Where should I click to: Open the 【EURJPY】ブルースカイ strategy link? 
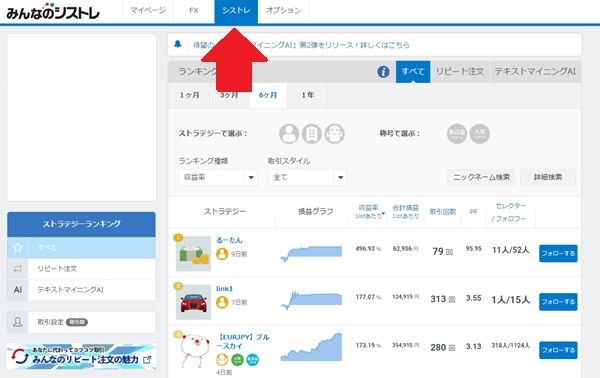[243, 341]
